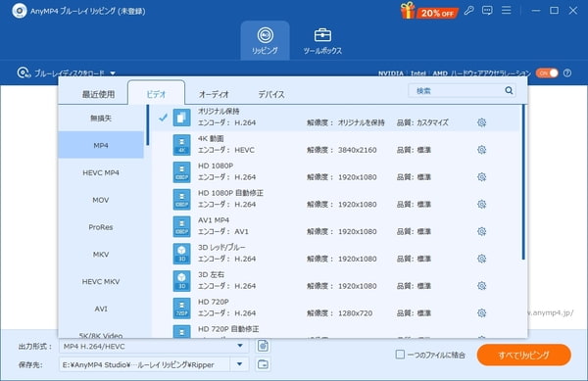Image resolution: width=588 pixels, height=381 pixels.
Task: Click the すべてリッピング (Rip All) button
Action: tap(524, 355)
